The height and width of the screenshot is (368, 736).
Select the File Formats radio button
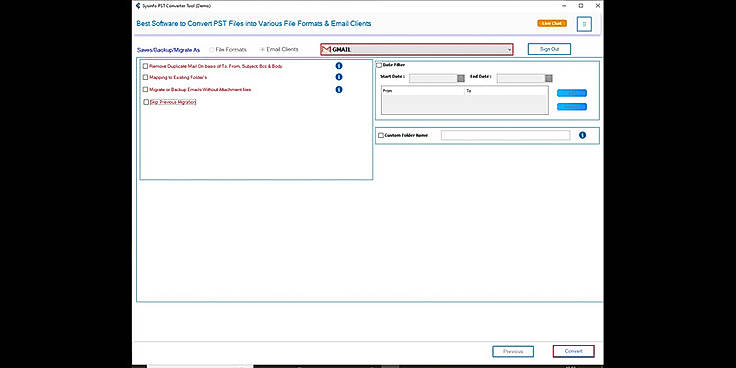coord(212,49)
